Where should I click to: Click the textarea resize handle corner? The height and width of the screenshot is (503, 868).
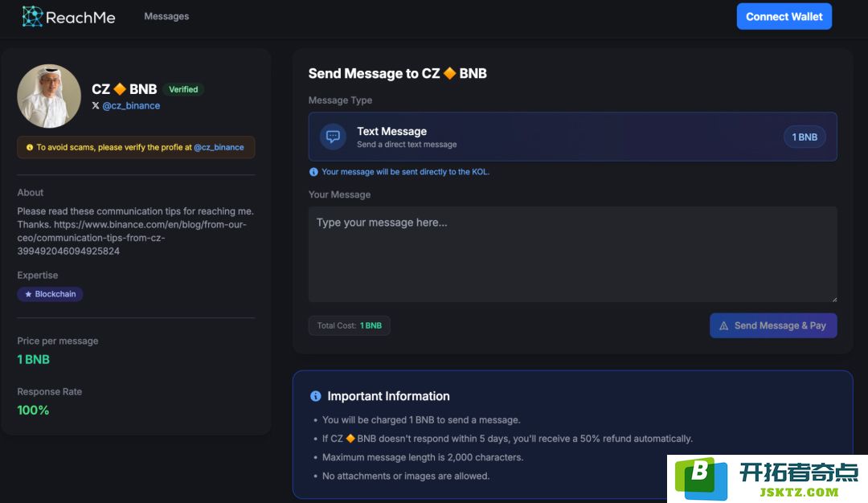tap(834, 300)
